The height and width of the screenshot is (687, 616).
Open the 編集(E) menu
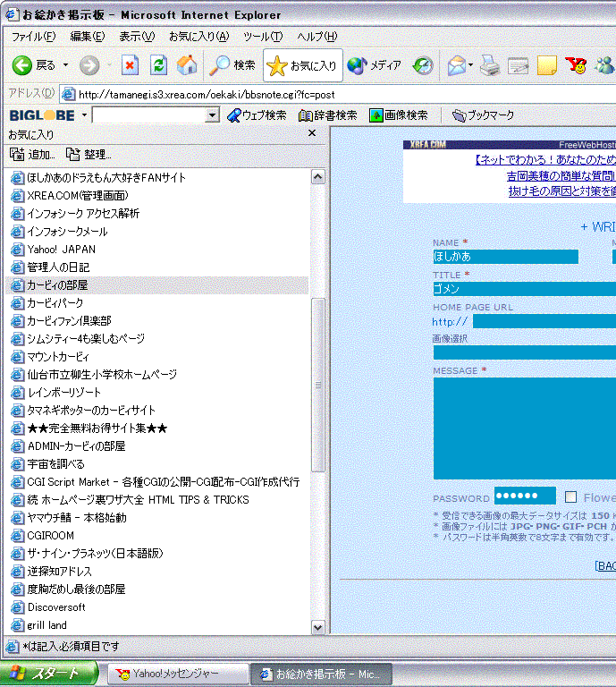pos(88,37)
